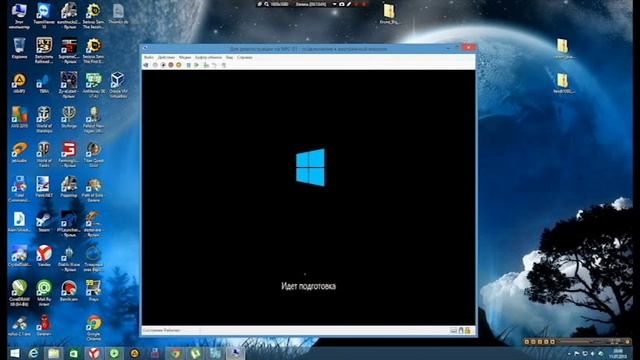The width and height of the screenshot is (640, 360).
Task: Select the Oracle VM VirtualBox shortcut
Action: click(118, 85)
